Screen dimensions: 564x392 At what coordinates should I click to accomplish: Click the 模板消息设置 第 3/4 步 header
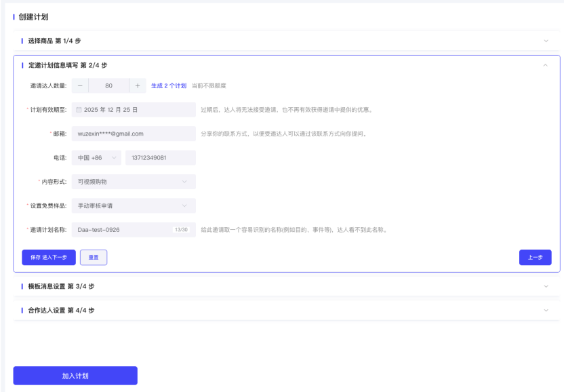61,286
